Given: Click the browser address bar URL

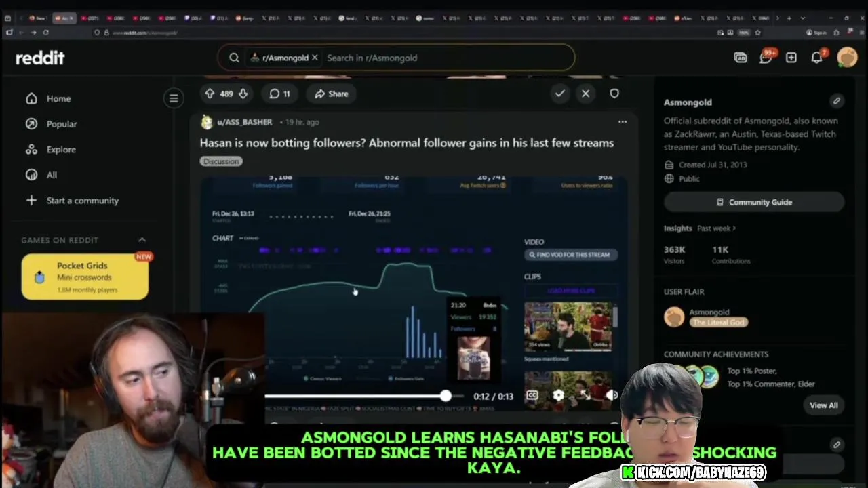Looking at the screenshot, I should (x=145, y=33).
